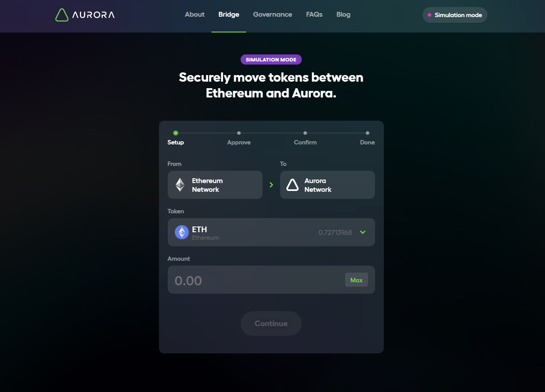Click the Done step indicator dot
Image resolution: width=545 pixels, height=392 pixels.
tap(368, 133)
